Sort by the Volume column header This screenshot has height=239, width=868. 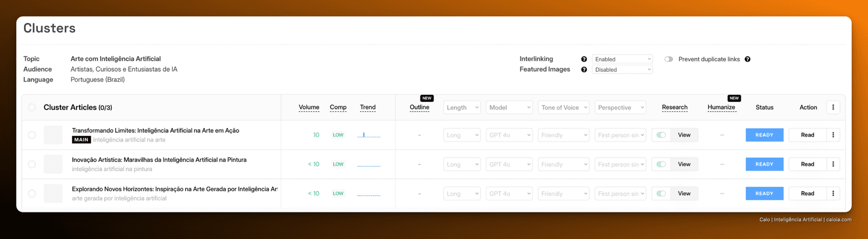pyautogui.click(x=309, y=107)
